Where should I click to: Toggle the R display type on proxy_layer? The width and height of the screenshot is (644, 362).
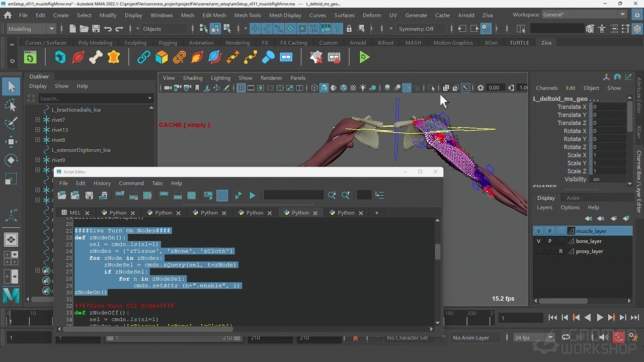561,251
